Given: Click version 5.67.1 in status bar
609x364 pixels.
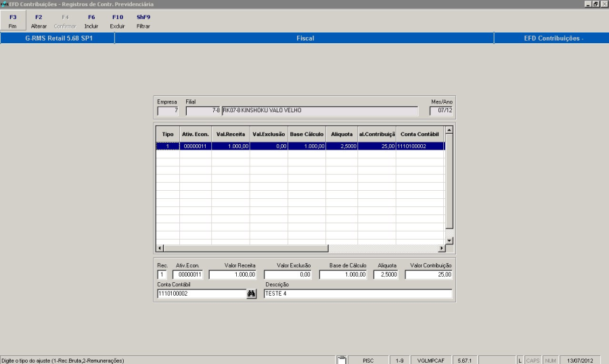Looking at the screenshot, I should pyautogui.click(x=464, y=361).
